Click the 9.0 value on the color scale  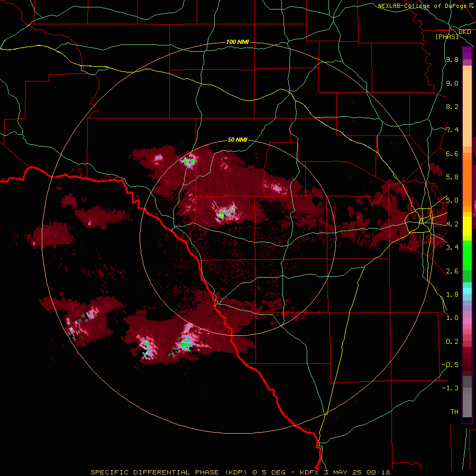(452, 83)
